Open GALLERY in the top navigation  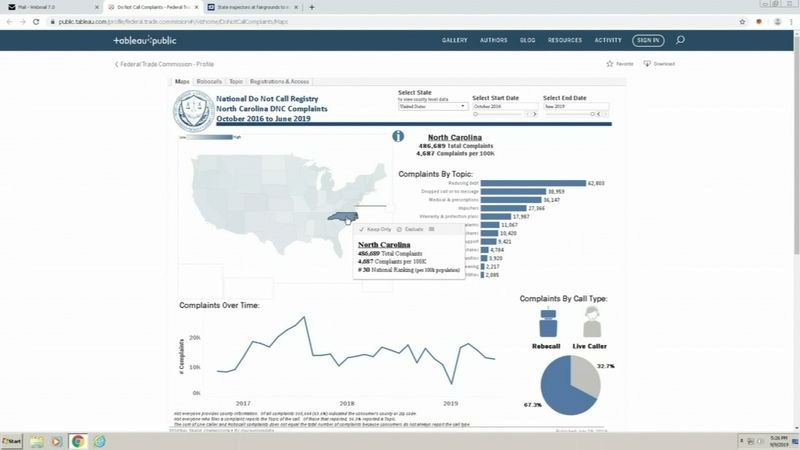[x=455, y=40]
